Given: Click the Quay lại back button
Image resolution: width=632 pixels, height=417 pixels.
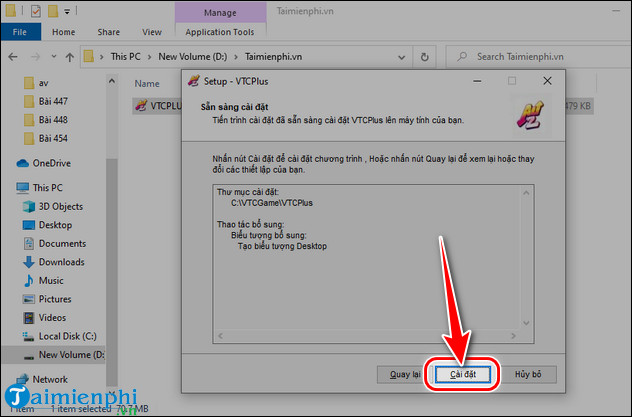Looking at the screenshot, I should (x=404, y=374).
